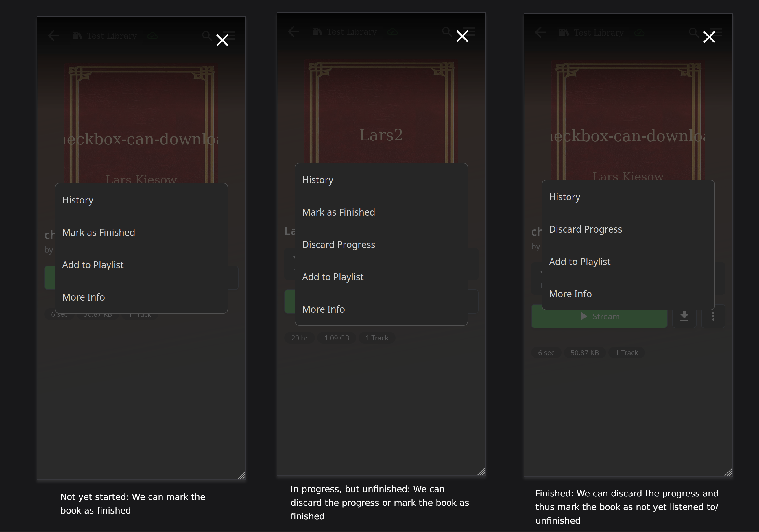Open More Info in left screenshot menu

point(141,297)
